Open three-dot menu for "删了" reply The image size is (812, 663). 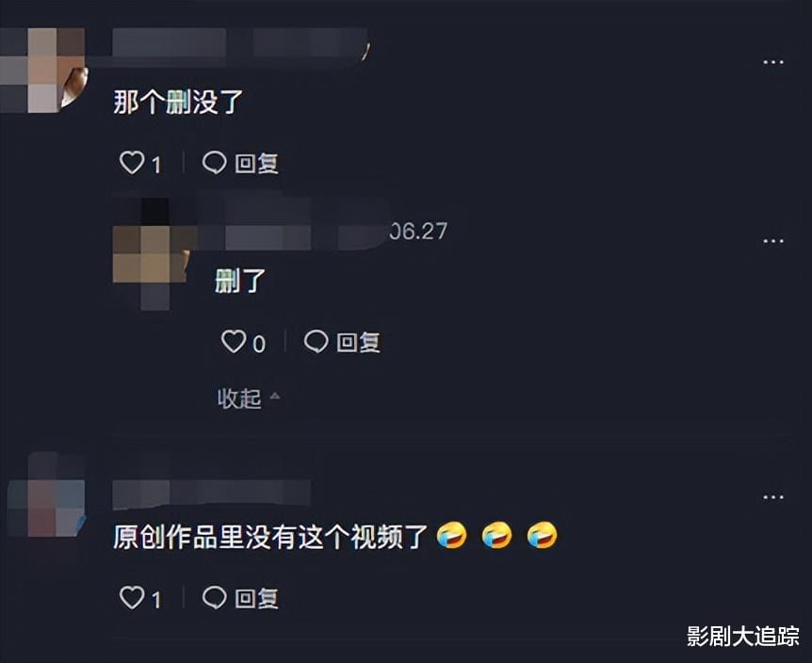(x=772, y=241)
